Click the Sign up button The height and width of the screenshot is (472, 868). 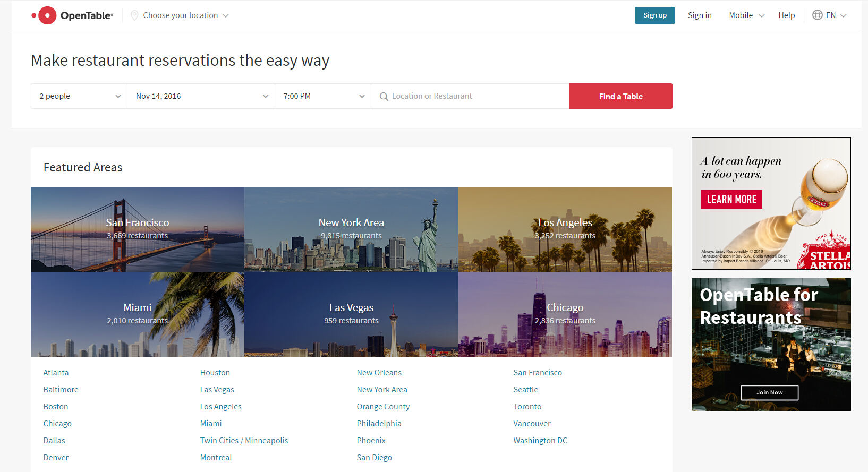655,15
